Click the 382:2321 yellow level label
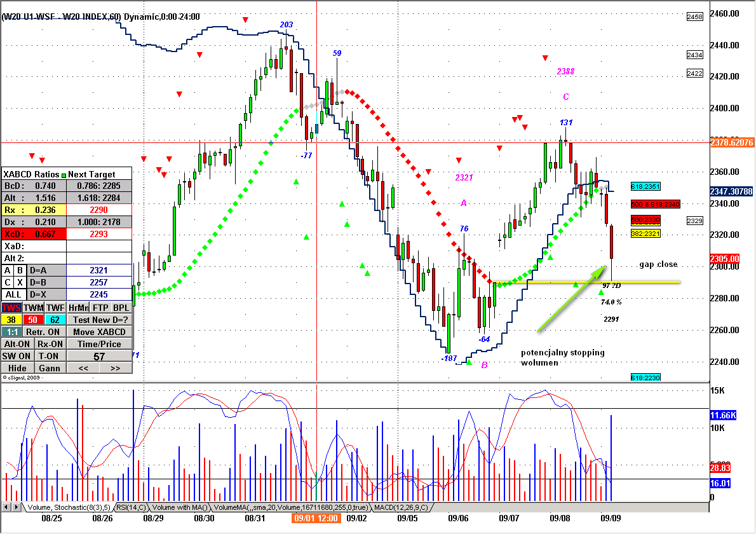 tap(645, 233)
